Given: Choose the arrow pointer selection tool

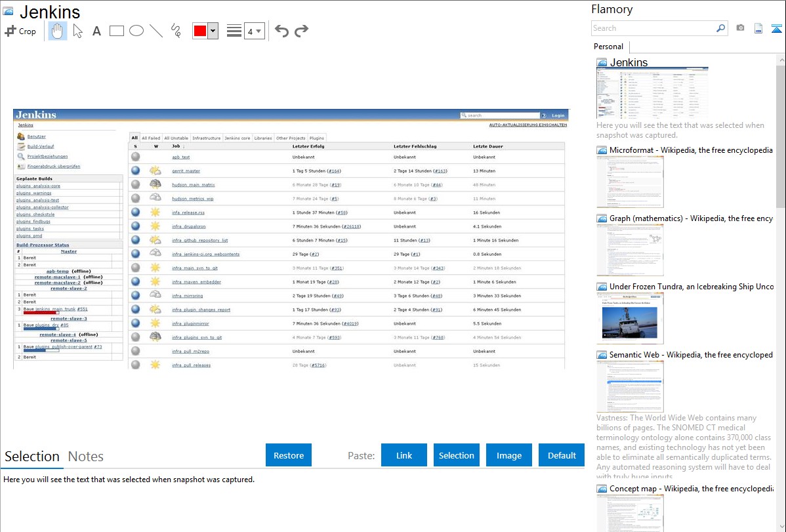Looking at the screenshot, I should [x=77, y=31].
